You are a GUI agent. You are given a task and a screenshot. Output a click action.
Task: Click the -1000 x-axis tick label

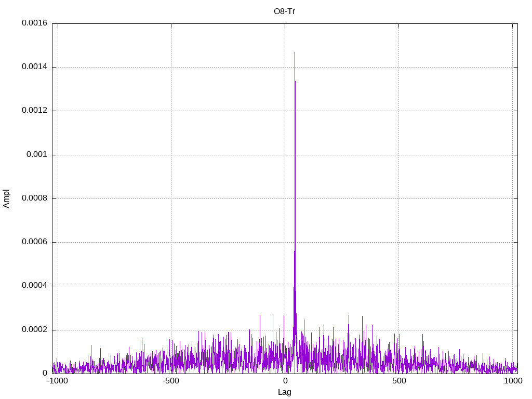click(57, 381)
